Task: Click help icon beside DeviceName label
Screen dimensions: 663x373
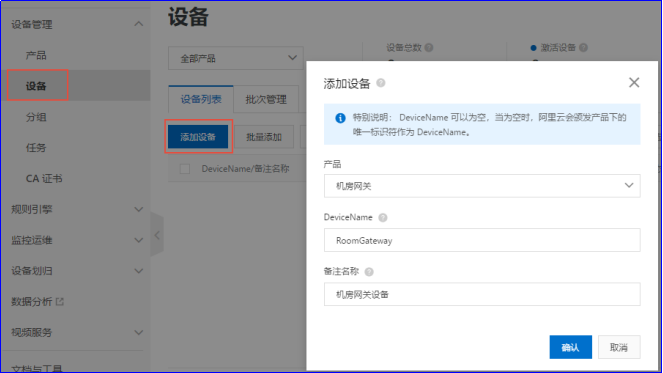Action: [x=383, y=218]
